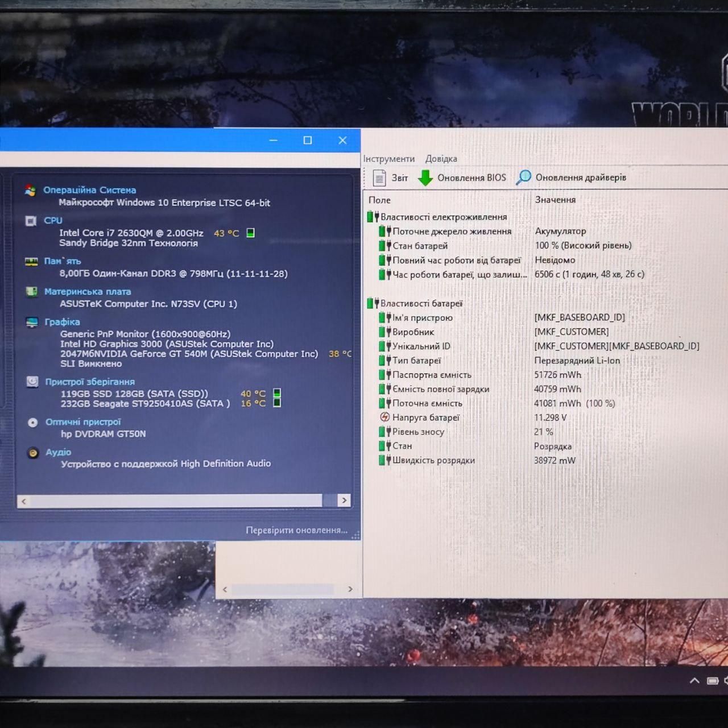The height and width of the screenshot is (728, 728).
Task: Click the temperature indicator for the Seagate drive
Action: (277, 403)
